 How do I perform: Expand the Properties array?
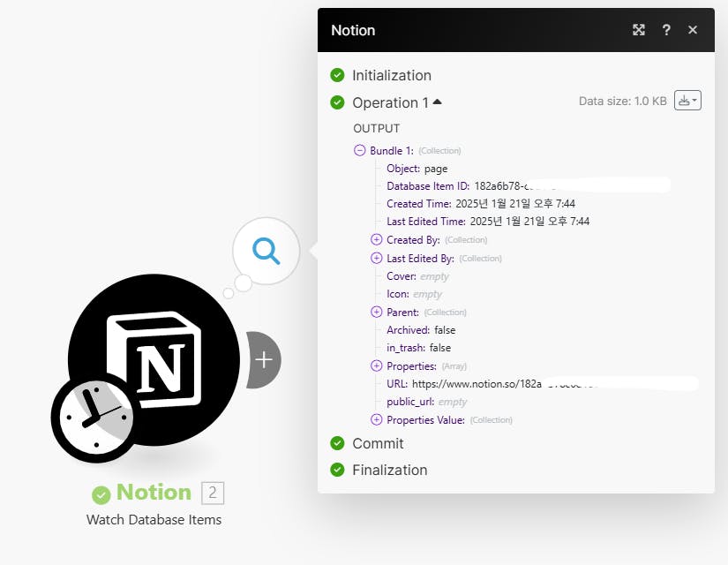pos(377,365)
